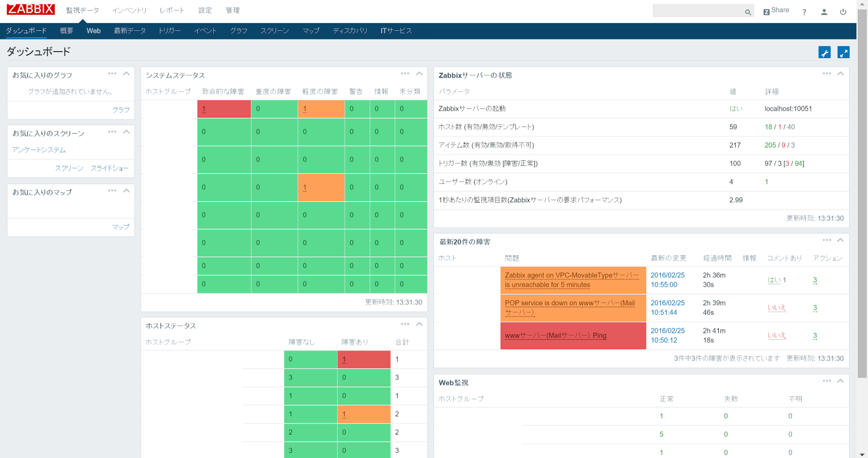868x458 pixels.
Task: Open the アンケートシステム screen link
Action: [39, 150]
